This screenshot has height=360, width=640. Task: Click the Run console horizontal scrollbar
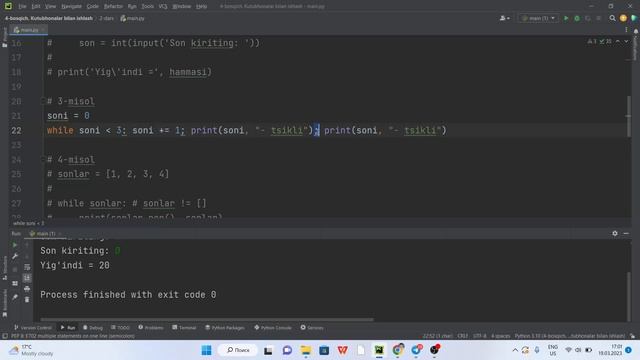click(x=207, y=319)
